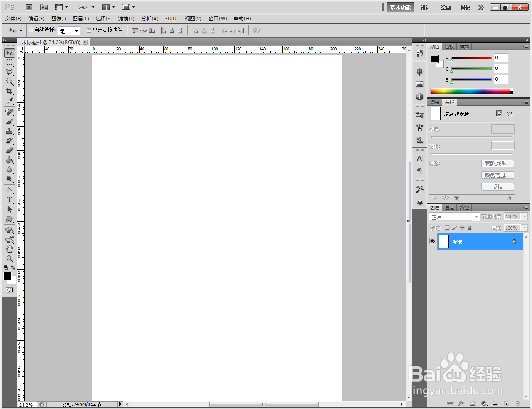Open the Info panel icon
532x409 pixels.
[x=419, y=97]
